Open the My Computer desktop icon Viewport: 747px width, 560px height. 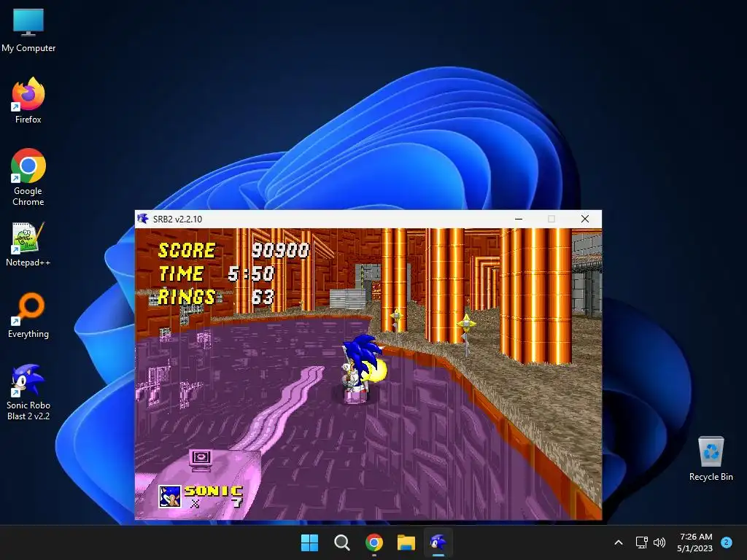[x=28, y=30]
